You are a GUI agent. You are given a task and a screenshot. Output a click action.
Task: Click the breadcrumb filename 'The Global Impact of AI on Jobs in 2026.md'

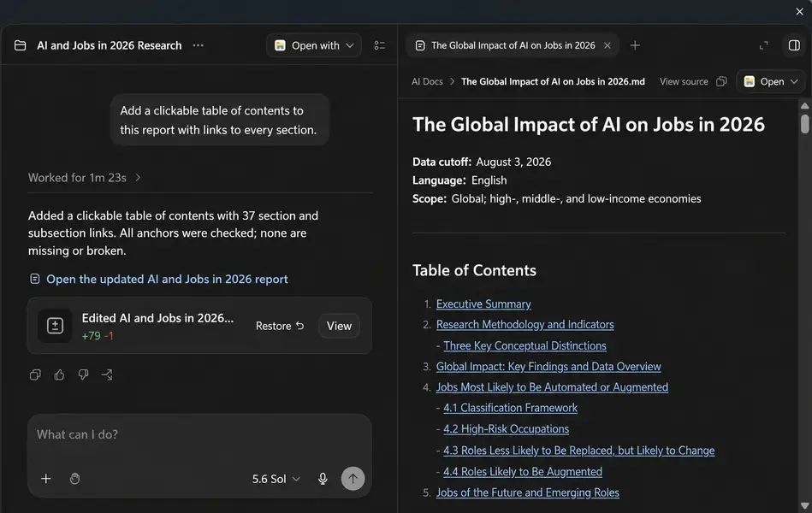[x=553, y=81]
